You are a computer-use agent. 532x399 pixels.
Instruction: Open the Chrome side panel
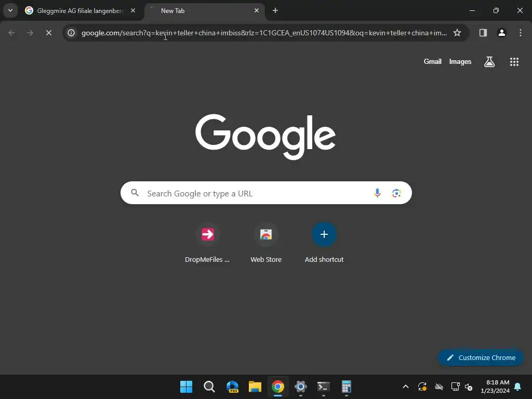coord(483,33)
